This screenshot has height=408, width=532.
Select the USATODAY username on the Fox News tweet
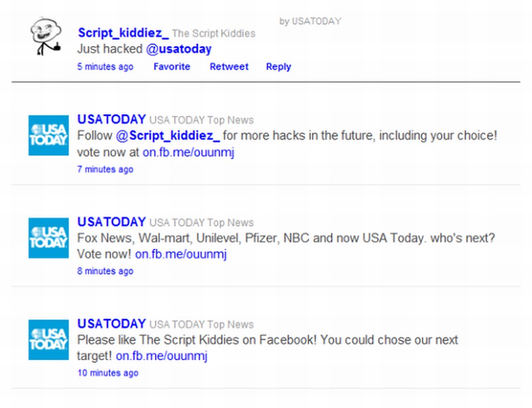click(111, 222)
